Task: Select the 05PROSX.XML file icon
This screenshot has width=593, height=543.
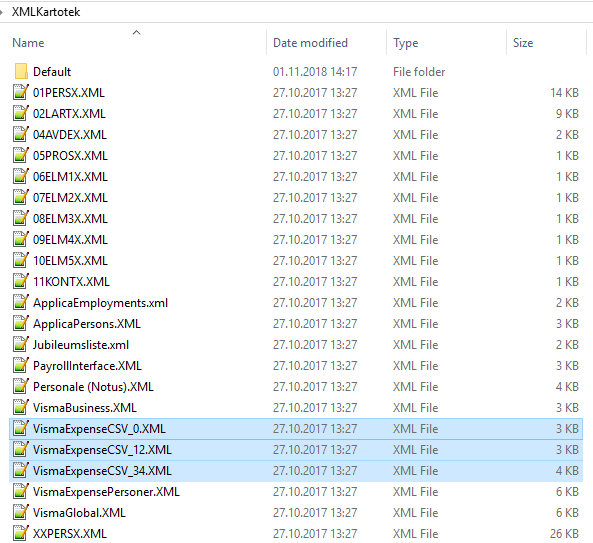Action: click(x=21, y=155)
